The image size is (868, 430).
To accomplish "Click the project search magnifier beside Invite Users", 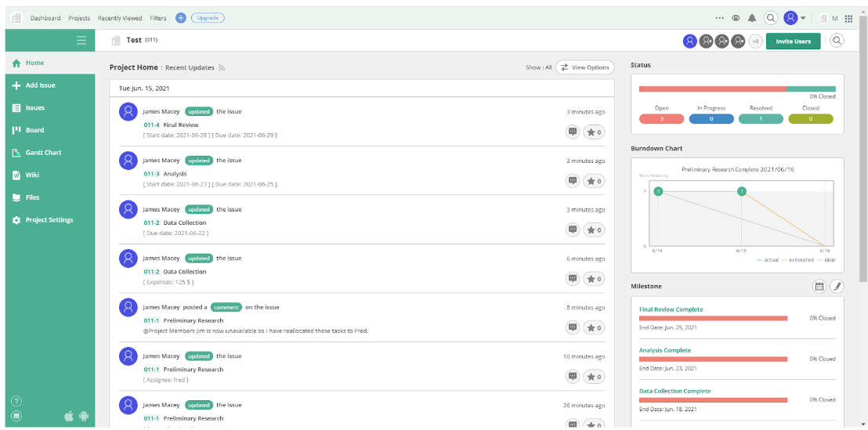I will point(837,41).
